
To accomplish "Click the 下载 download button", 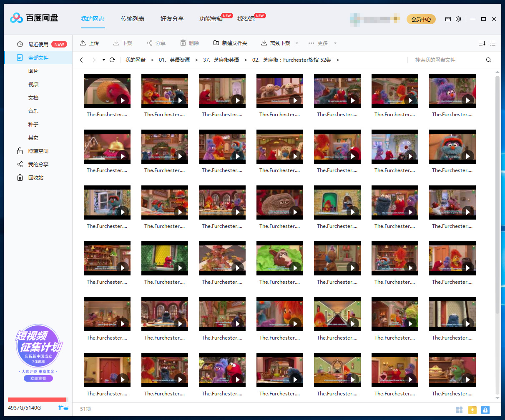I will (x=123, y=43).
